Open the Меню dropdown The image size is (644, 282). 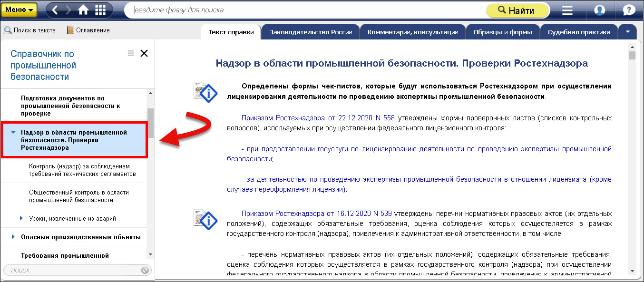19,10
